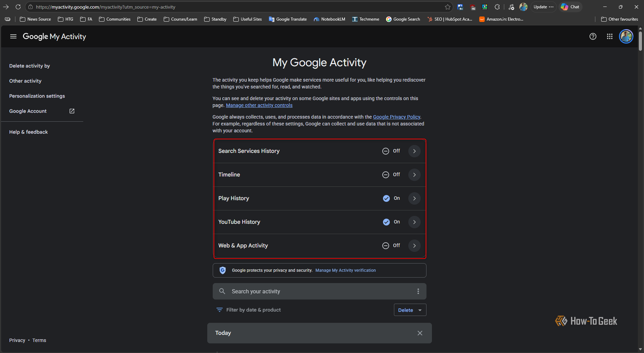The image size is (644, 353).
Task: Open the Courses/Learn bookmarks folder
Action: pyautogui.click(x=180, y=19)
